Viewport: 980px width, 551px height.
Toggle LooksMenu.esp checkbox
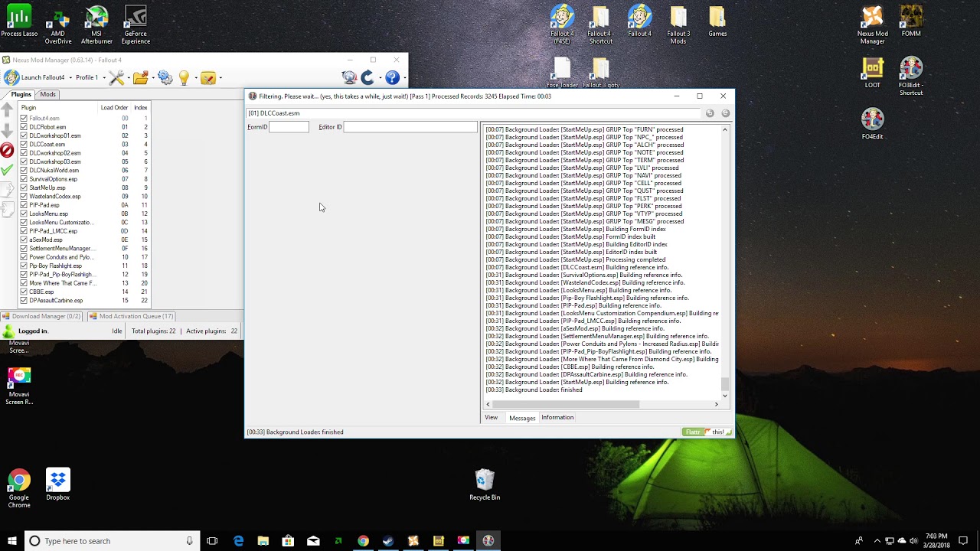(x=24, y=214)
